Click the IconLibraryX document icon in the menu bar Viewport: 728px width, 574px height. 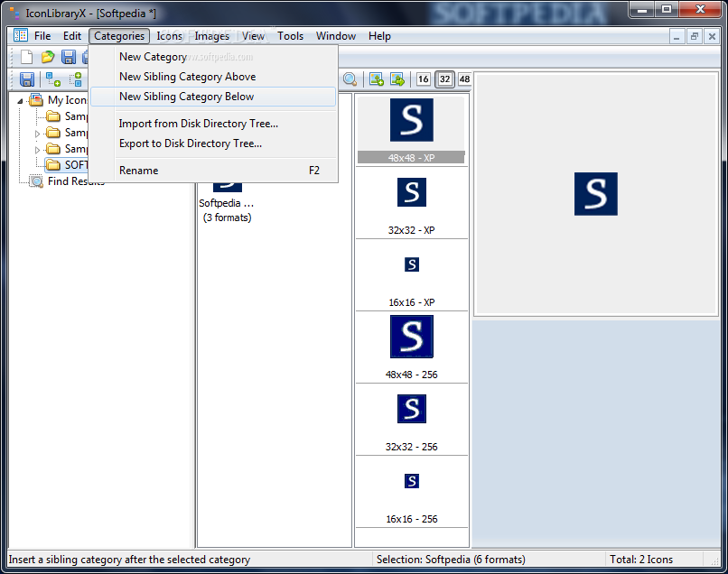point(21,35)
